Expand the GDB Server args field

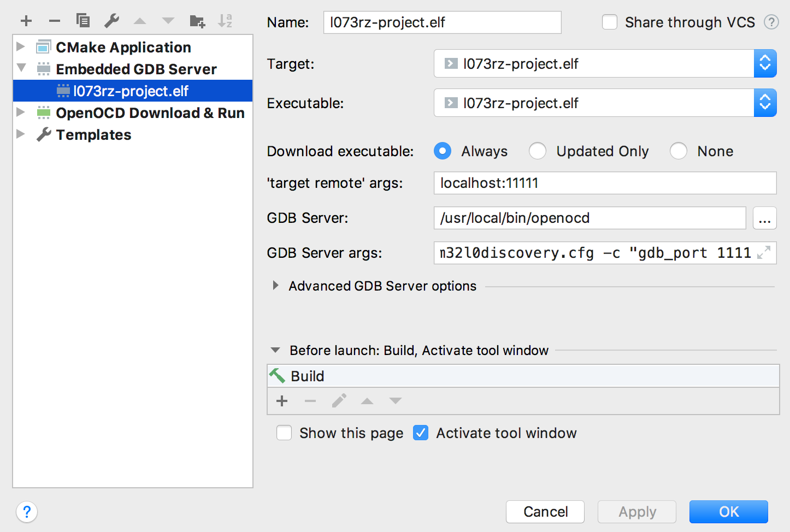tap(764, 252)
